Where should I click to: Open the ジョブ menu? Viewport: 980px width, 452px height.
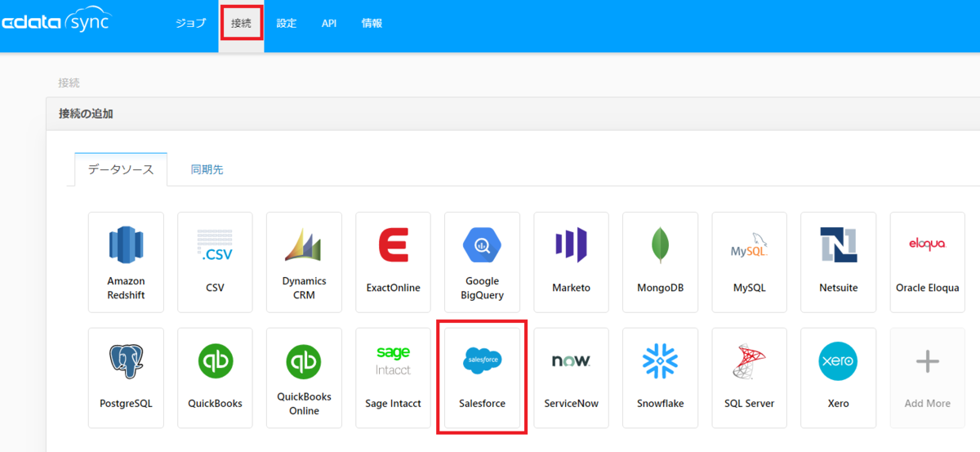pyautogui.click(x=191, y=24)
